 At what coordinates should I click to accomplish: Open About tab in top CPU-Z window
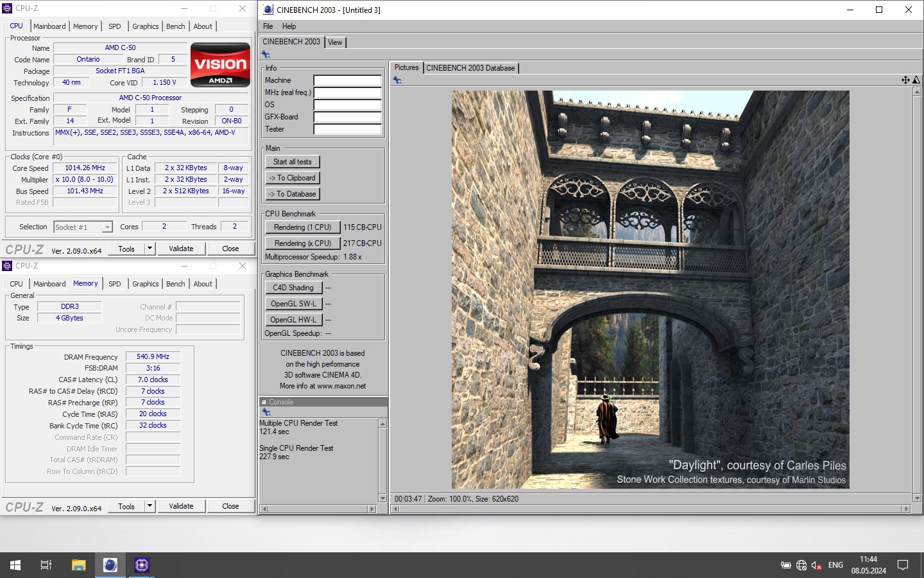pyautogui.click(x=203, y=26)
